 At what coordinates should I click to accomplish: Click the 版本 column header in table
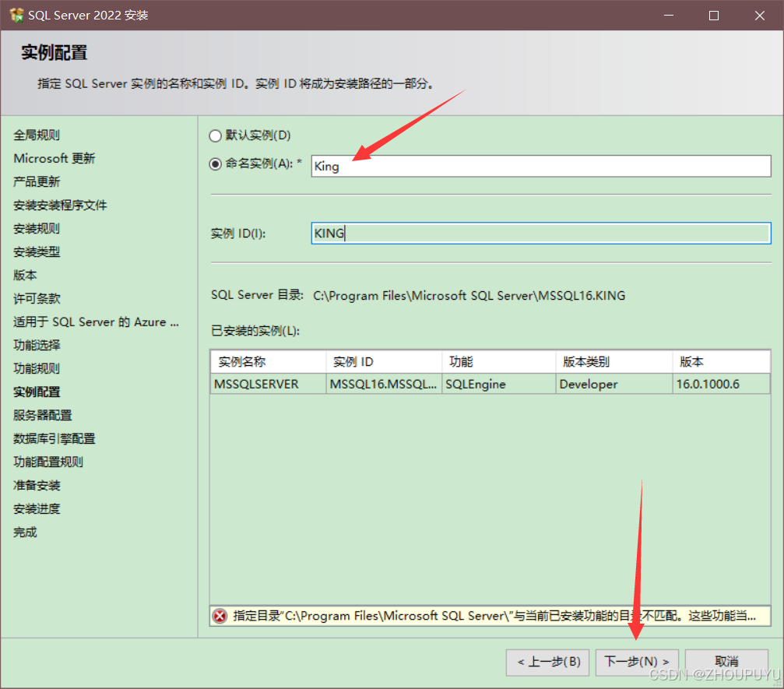click(722, 361)
